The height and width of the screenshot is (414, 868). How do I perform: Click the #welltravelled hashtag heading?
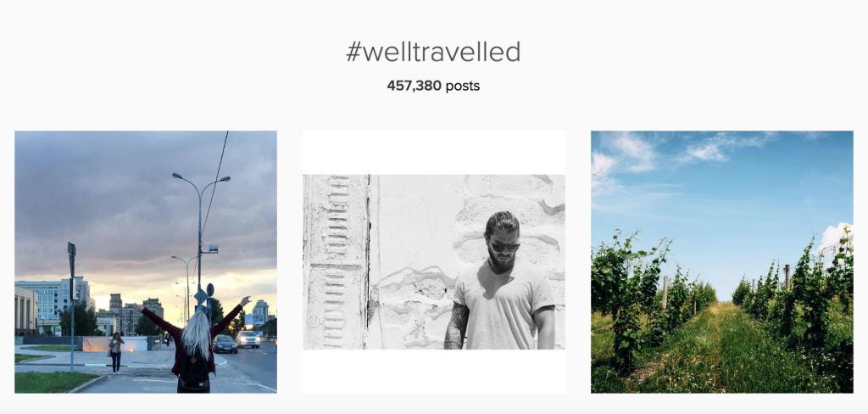click(433, 52)
